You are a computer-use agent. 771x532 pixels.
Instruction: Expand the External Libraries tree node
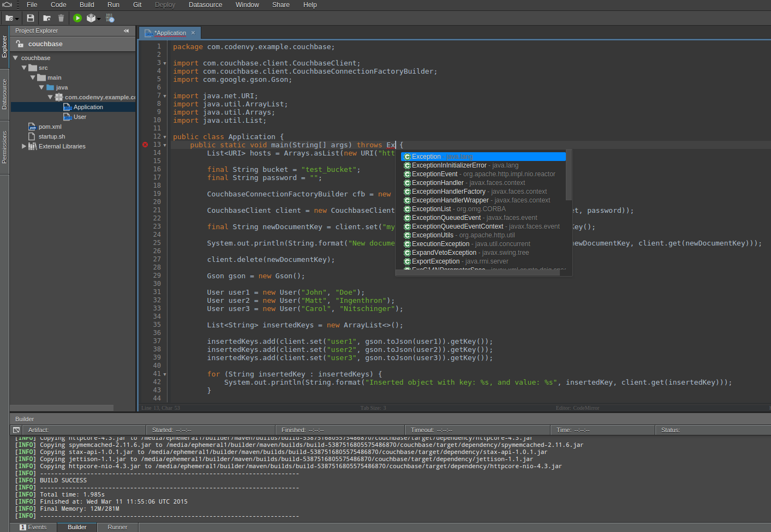click(23, 146)
